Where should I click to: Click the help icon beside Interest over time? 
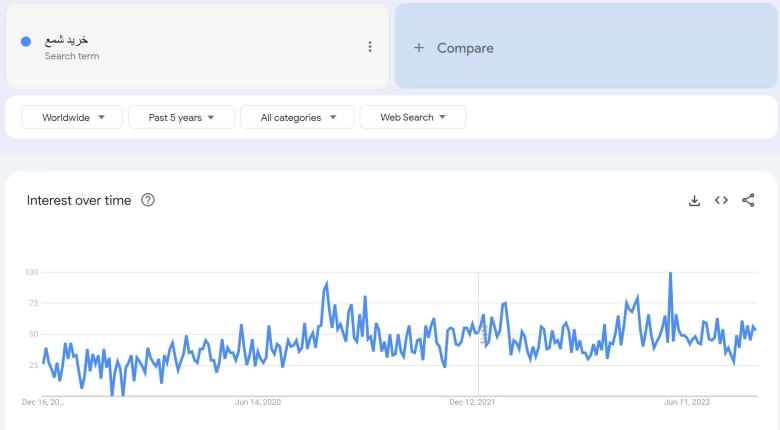148,200
